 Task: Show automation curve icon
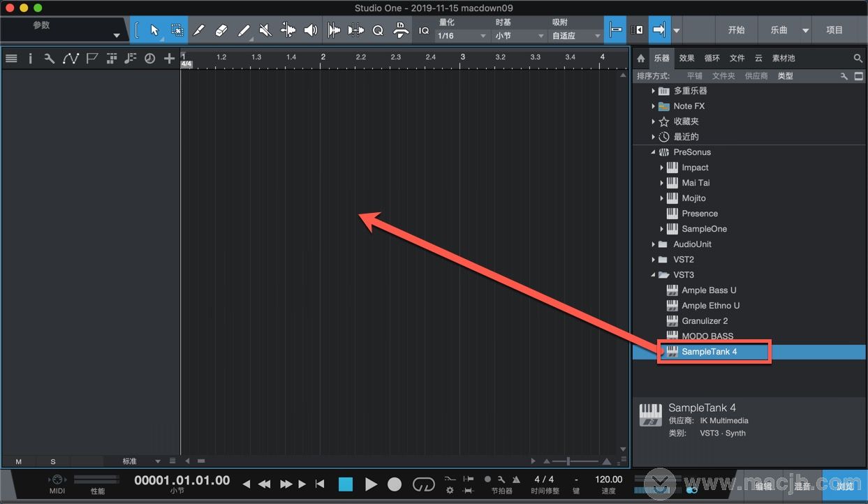point(71,59)
